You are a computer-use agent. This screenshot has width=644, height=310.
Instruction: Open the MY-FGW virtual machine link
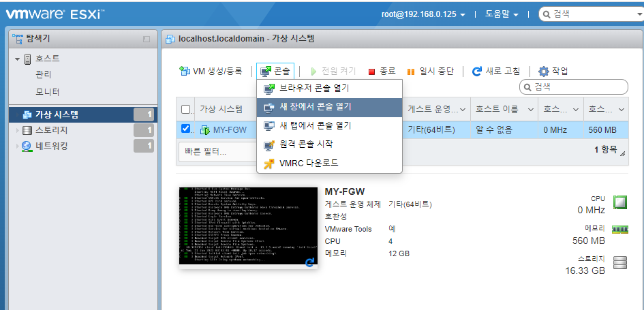click(x=230, y=130)
